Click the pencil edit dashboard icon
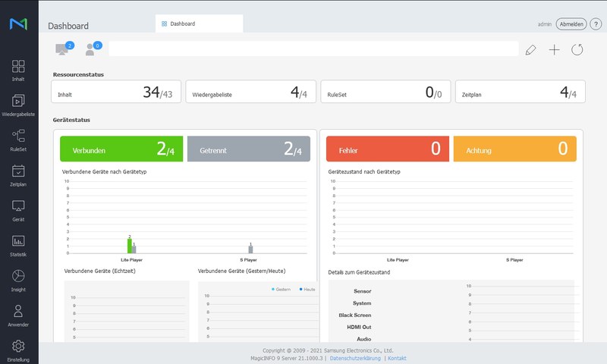 point(530,49)
